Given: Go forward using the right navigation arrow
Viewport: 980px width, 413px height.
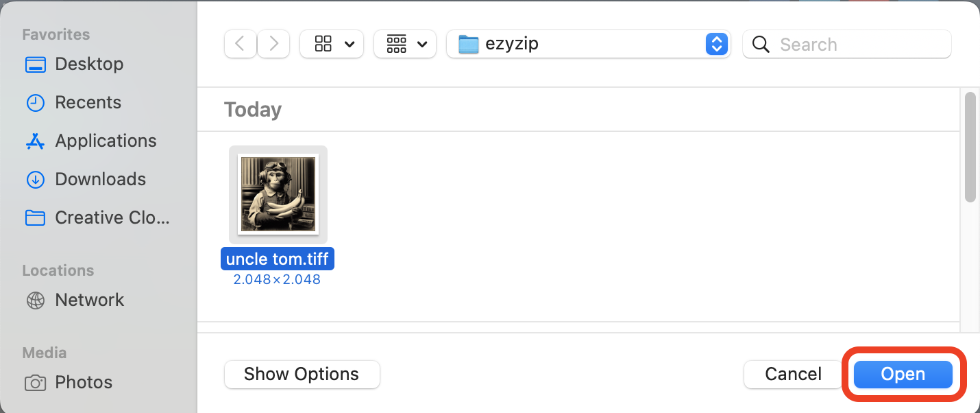Looking at the screenshot, I should pyautogui.click(x=273, y=43).
